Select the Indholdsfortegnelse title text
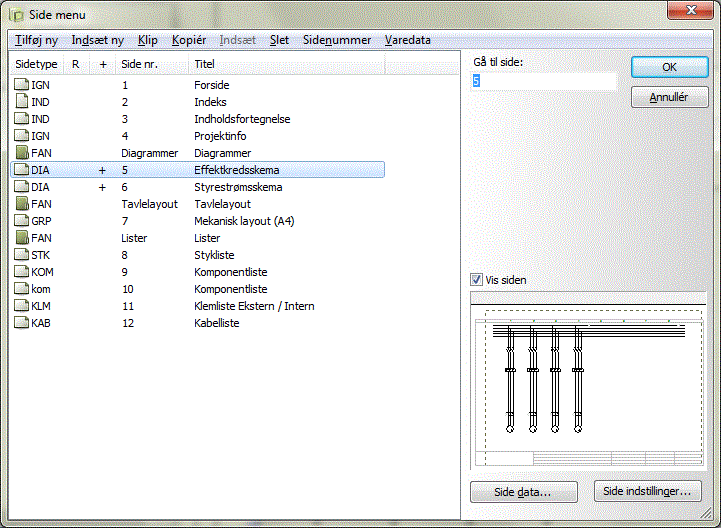This screenshot has height=528, width=721. [x=242, y=119]
